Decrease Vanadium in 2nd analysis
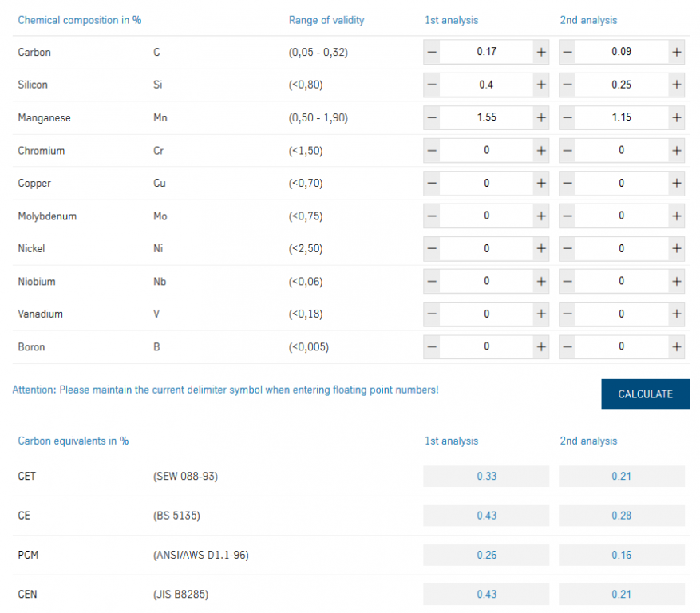 [567, 314]
